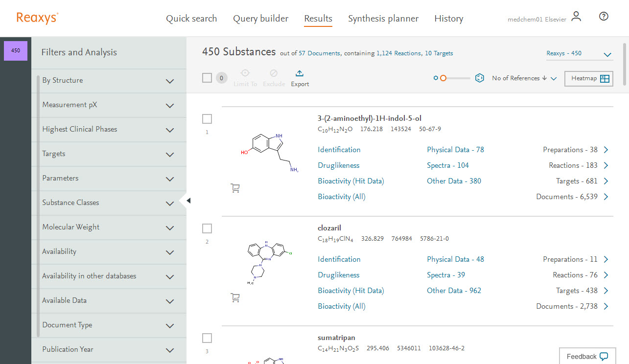Open the help question mark icon
The height and width of the screenshot is (364, 629).
(x=604, y=17)
